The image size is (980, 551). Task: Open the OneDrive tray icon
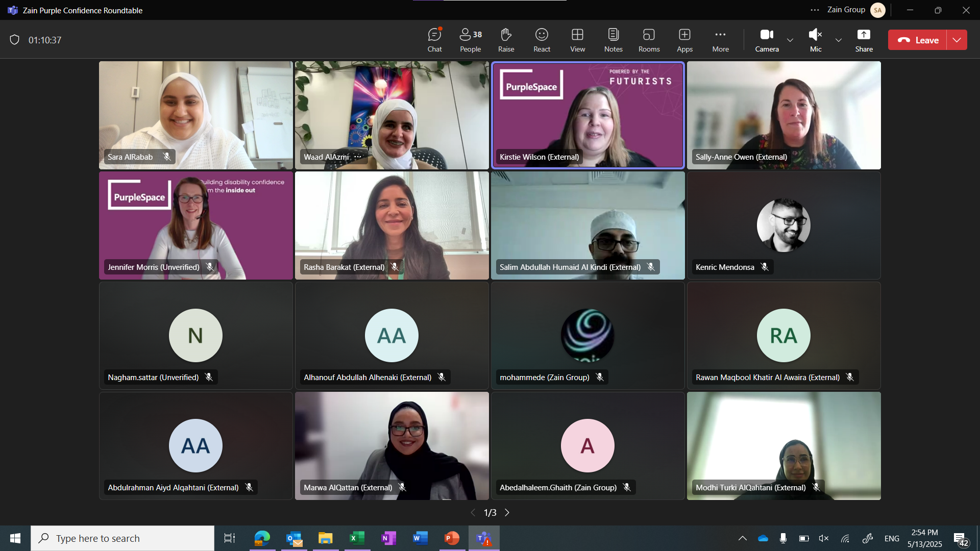click(x=763, y=538)
